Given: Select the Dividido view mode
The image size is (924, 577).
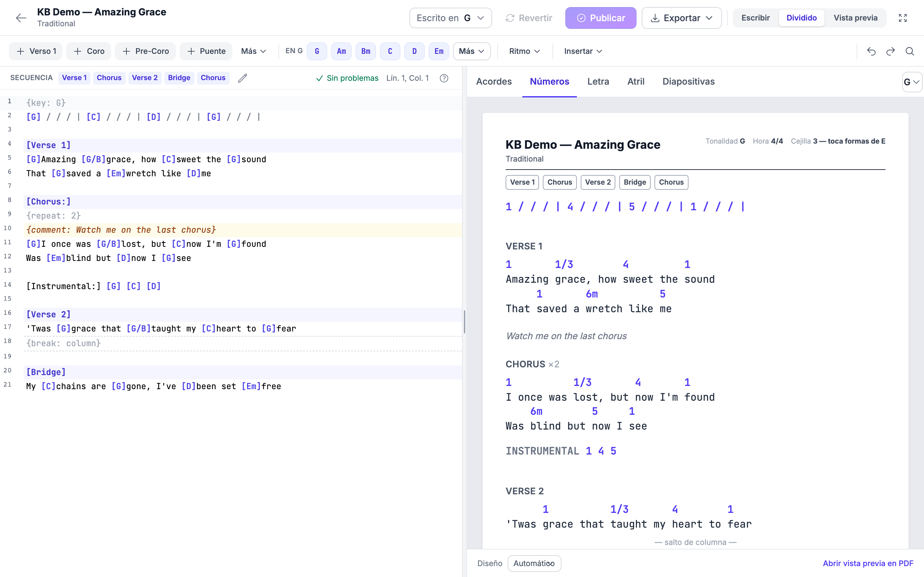Looking at the screenshot, I should pyautogui.click(x=801, y=18).
